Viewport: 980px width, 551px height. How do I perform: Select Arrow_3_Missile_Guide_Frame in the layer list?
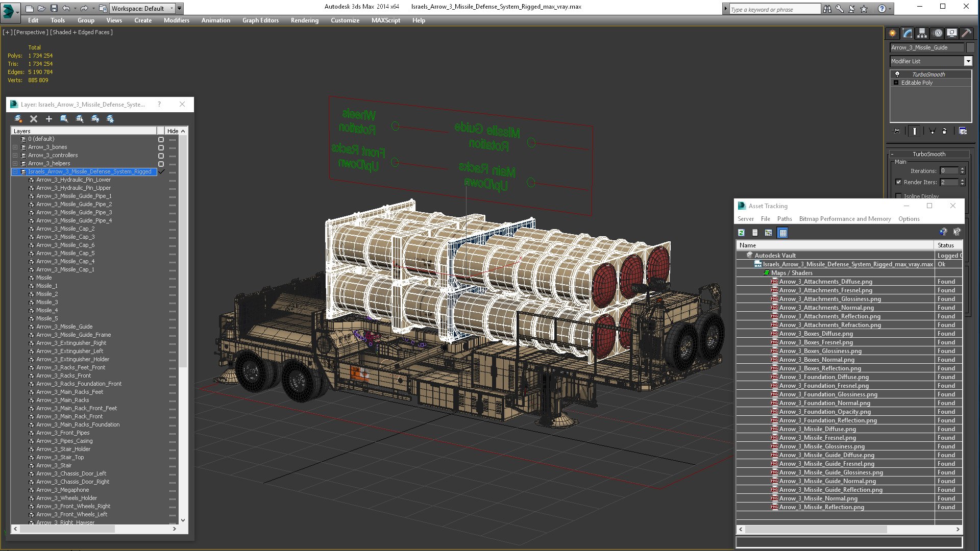click(x=73, y=335)
